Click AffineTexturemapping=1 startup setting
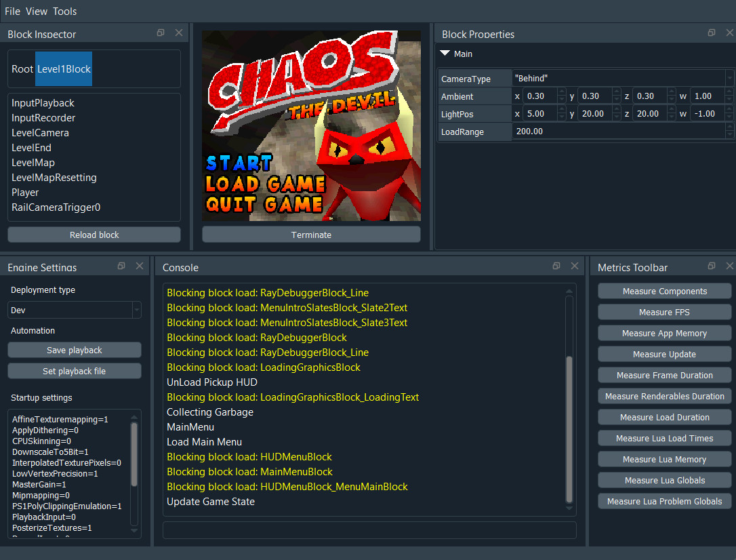 click(60, 419)
